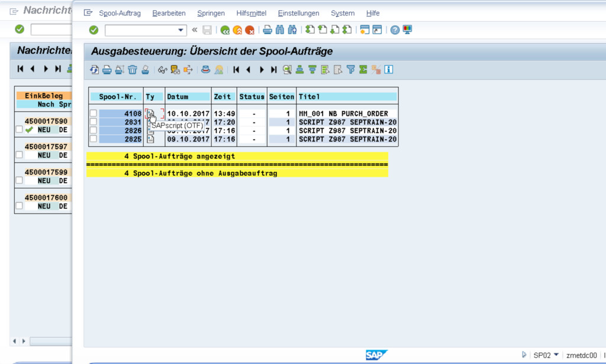Click the Sort ascending icon
The height and width of the screenshot is (364, 606).
tap(299, 70)
